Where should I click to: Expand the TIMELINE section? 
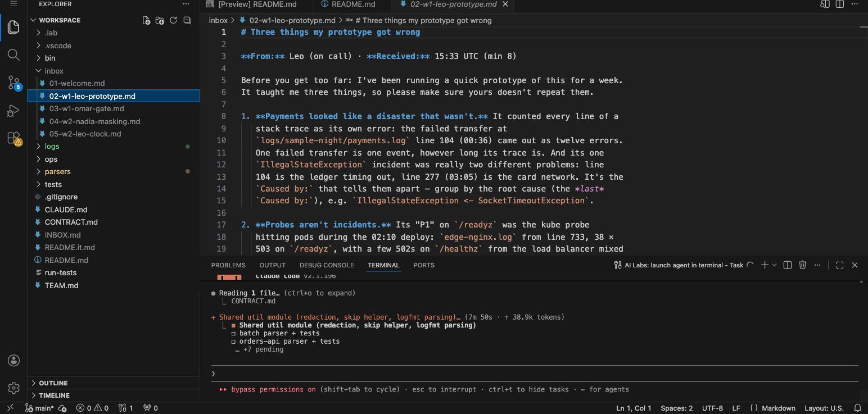[54, 395]
